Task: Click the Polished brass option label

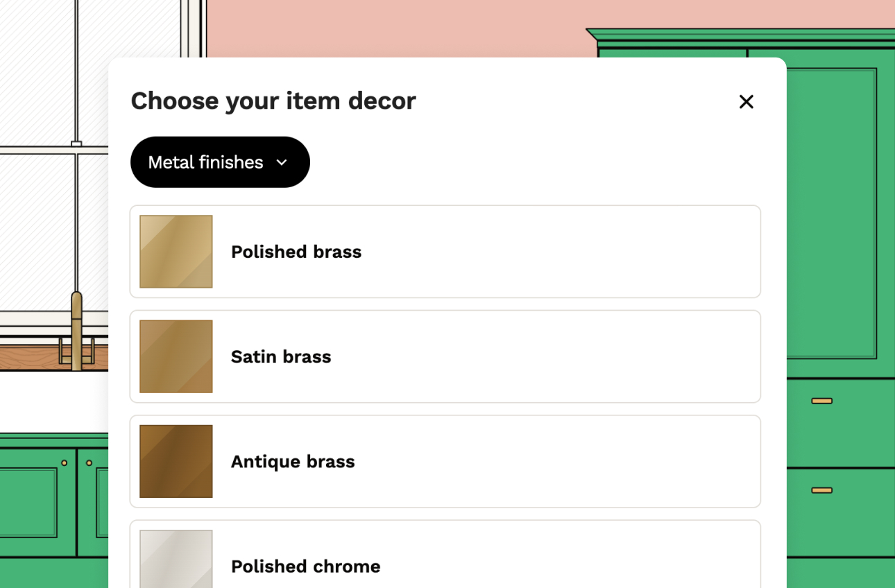Action: 296,252
